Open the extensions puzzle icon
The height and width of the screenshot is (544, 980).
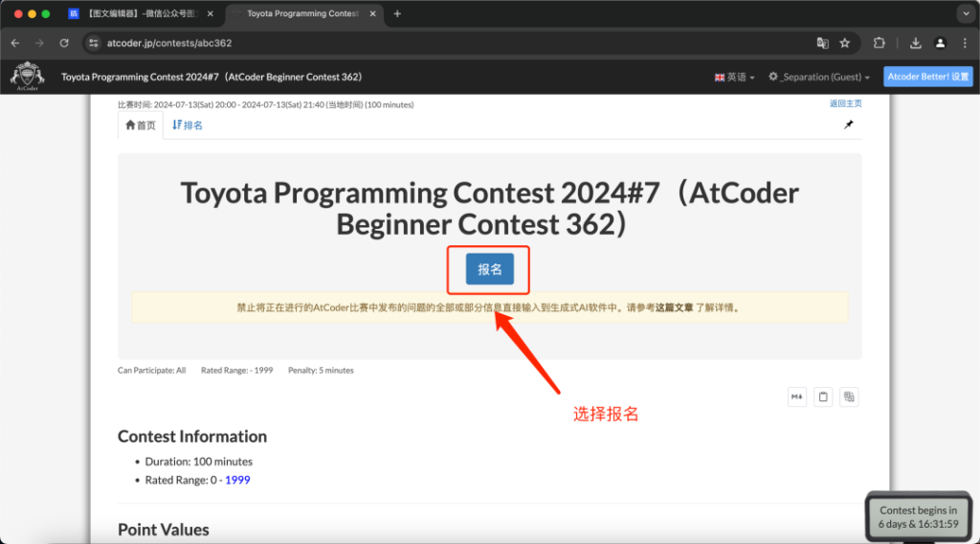pos(880,43)
